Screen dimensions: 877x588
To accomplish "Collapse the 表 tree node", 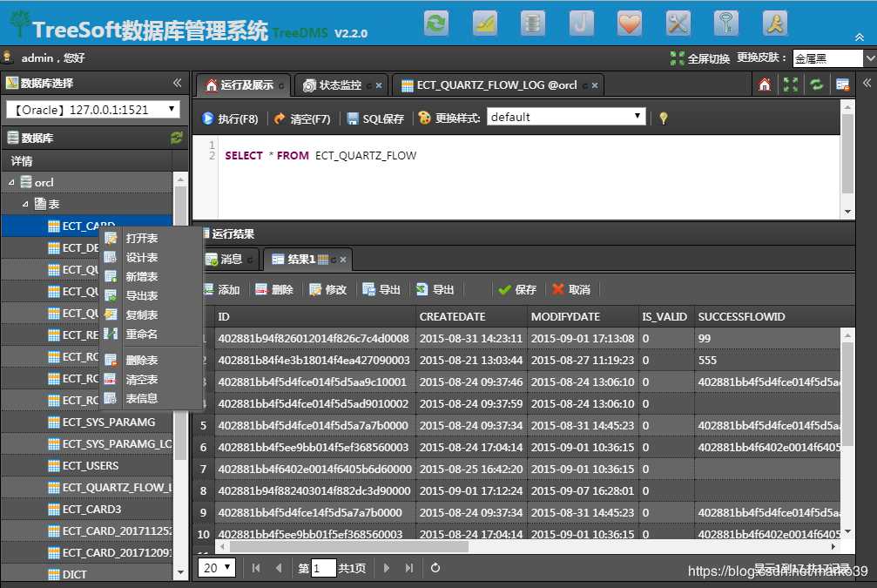I will (x=25, y=204).
